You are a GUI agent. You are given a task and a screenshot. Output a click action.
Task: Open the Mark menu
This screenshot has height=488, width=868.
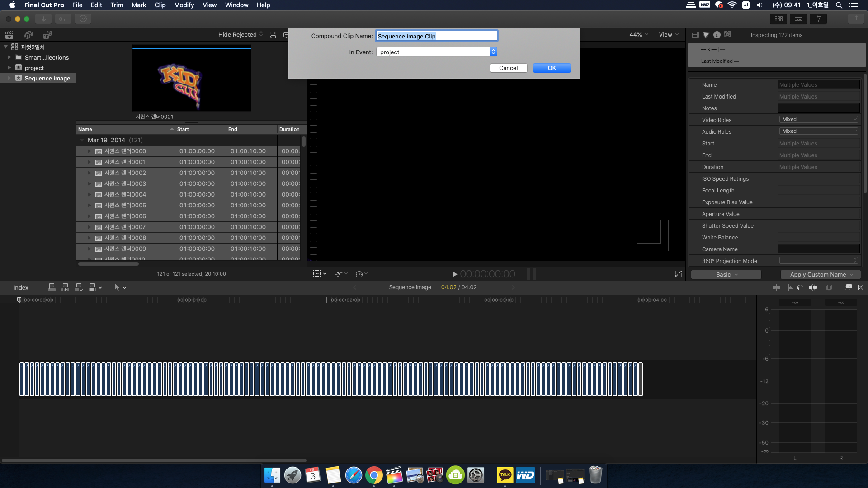[x=138, y=5]
